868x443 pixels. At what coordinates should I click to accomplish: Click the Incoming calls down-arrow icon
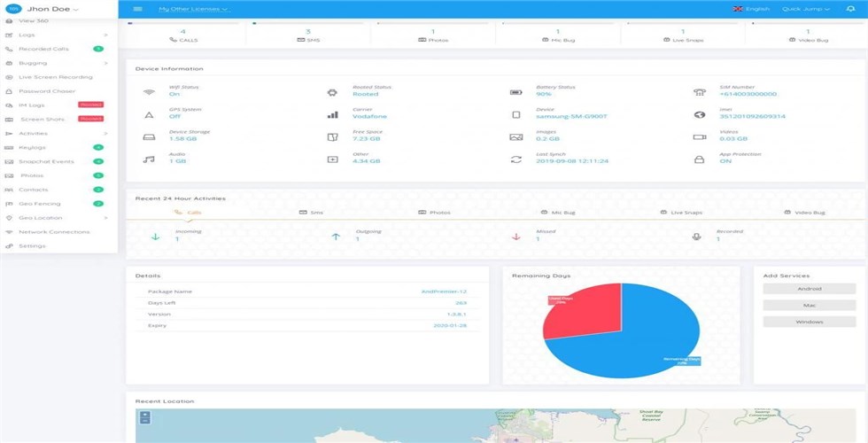click(156, 237)
